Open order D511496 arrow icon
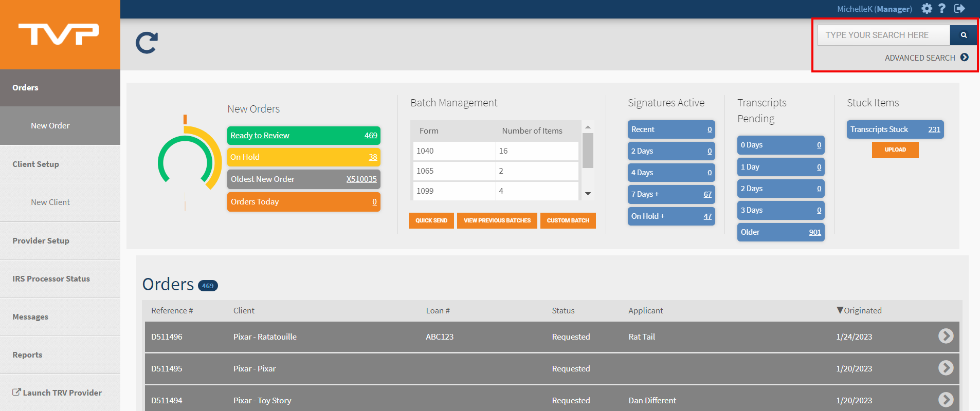Viewport: 980px width, 411px height. point(946,336)
